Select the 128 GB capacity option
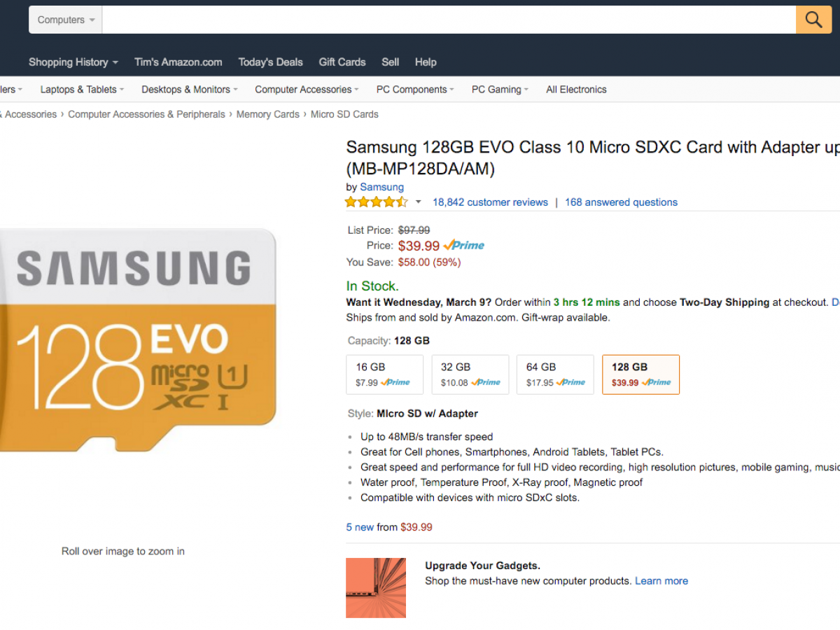Image resolution: width=840 pixels, height=630 pixels. [640, 374]
